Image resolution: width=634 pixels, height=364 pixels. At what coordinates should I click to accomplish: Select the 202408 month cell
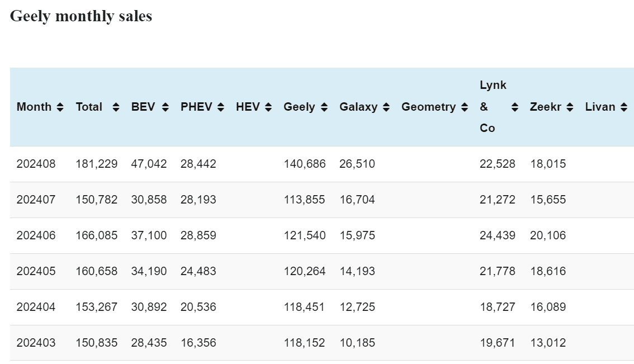(36, 164)
